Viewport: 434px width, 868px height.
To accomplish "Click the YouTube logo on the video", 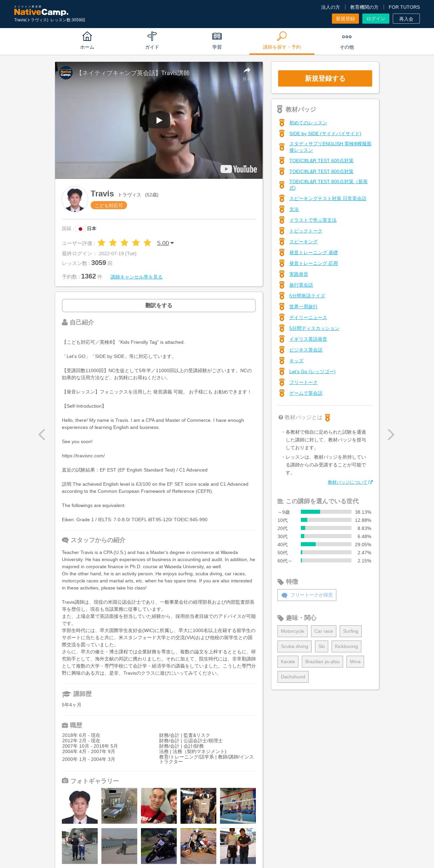I will [239, 169].
